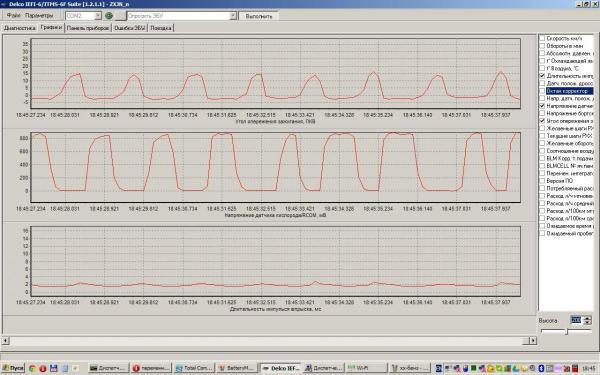Open the Опросить ЭБУ command dropdown
The image size is (600, 375).
point(233,16)
